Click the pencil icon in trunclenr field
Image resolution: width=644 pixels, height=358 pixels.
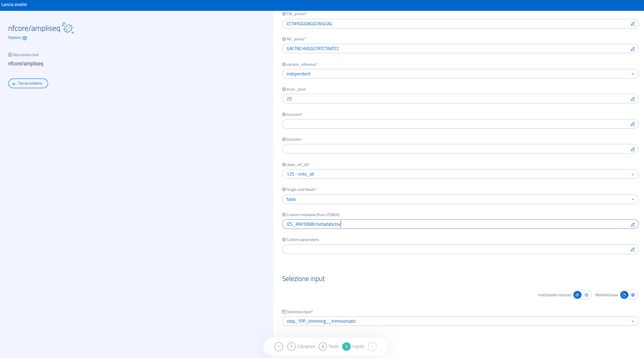tap(633, 149)
